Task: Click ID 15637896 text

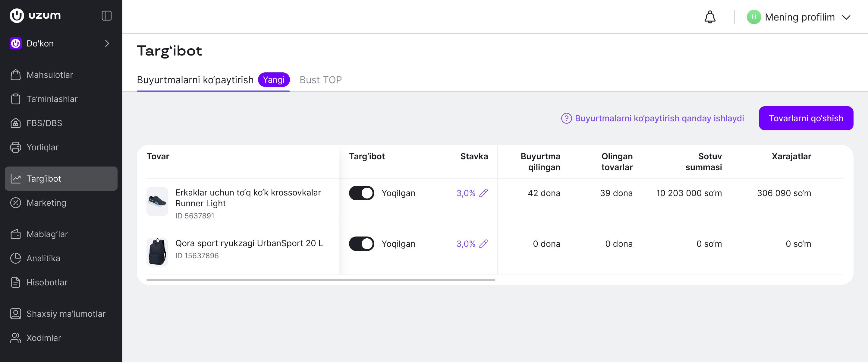Action: click(197, 256)
